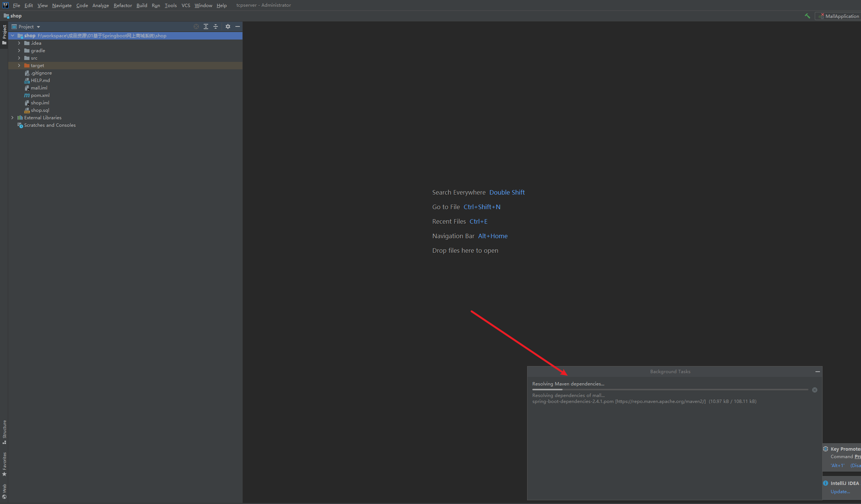The height and width of the screenshot is (504, 861).
Task: Open the Help menu
Action: (222, 5)
